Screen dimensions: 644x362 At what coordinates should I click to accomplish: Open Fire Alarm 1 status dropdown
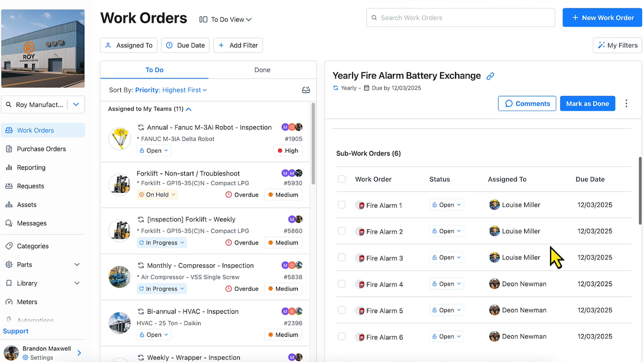[447, 205]
